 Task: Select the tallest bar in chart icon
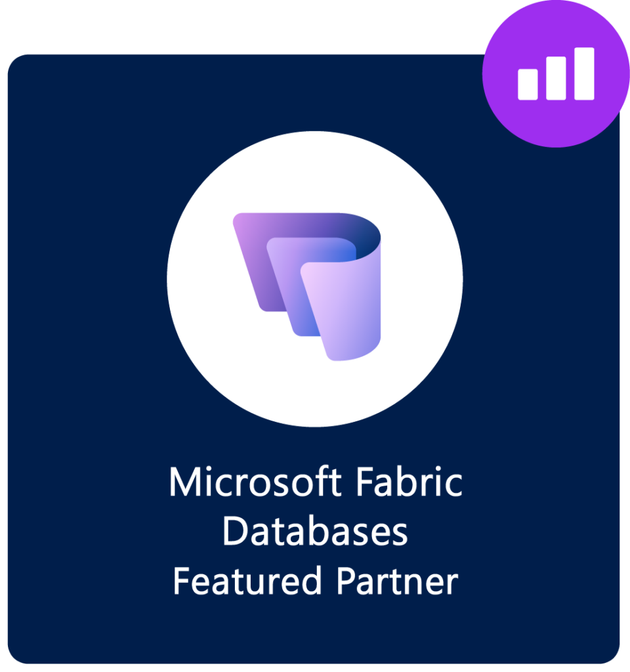[x=584, y=73]
